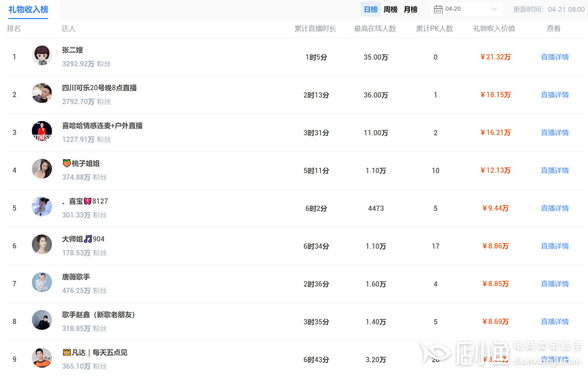Click the name 喜哈哈情感连麦+户外直播
588x376 pixels.
pos(102,126)
